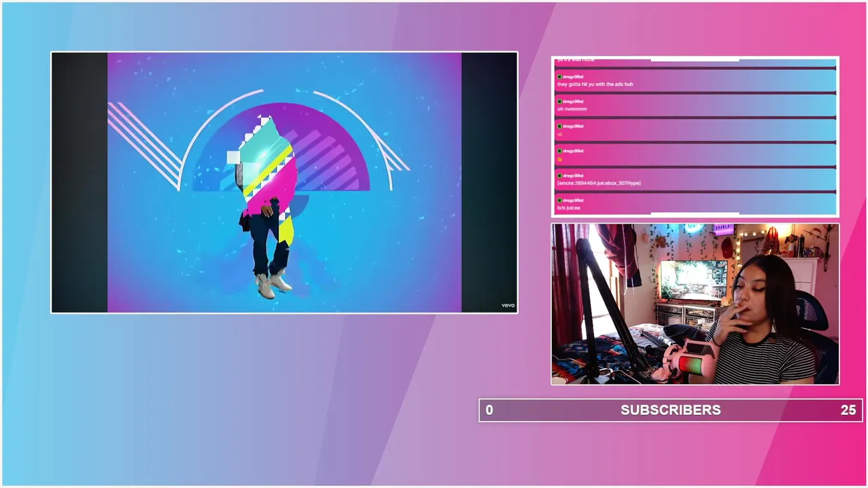Screen dimensions: 868x488
Task: Click chat message 'they gotta hit yu with the ads huh'
Action: (x=595, y=84)
